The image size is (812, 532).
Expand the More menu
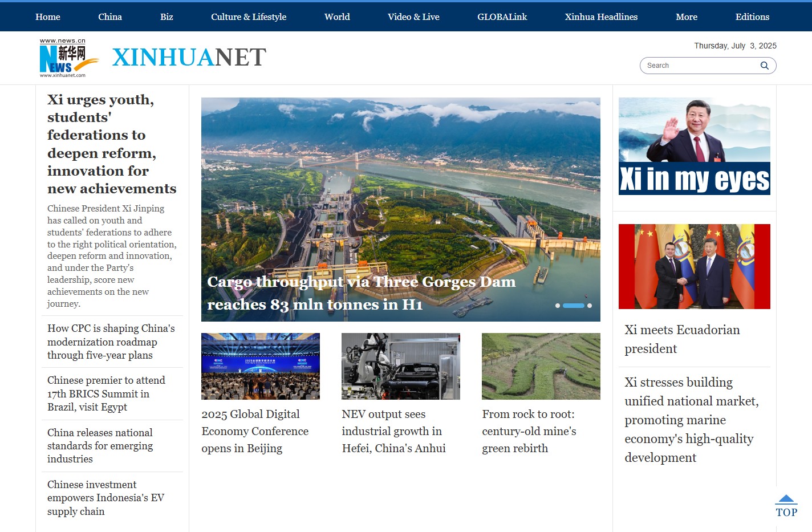687,17
